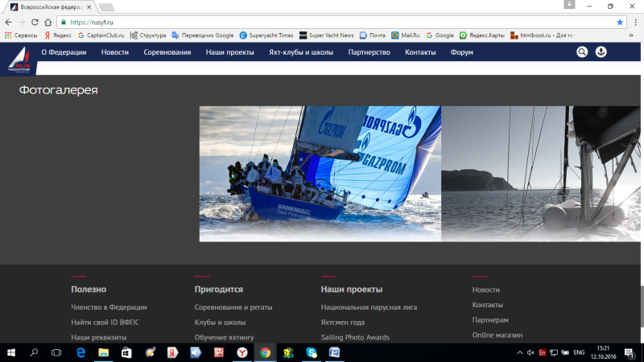Click the anchor icon in site header

601,52
